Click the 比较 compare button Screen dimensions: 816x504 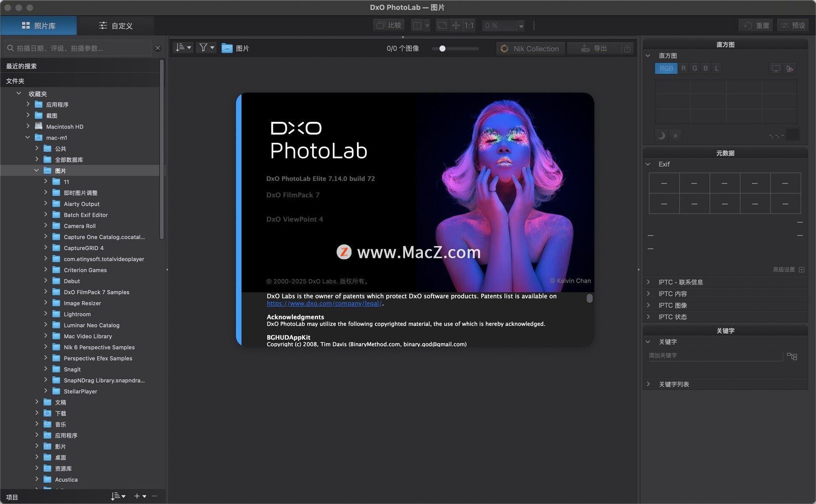[x=389, y=25]
